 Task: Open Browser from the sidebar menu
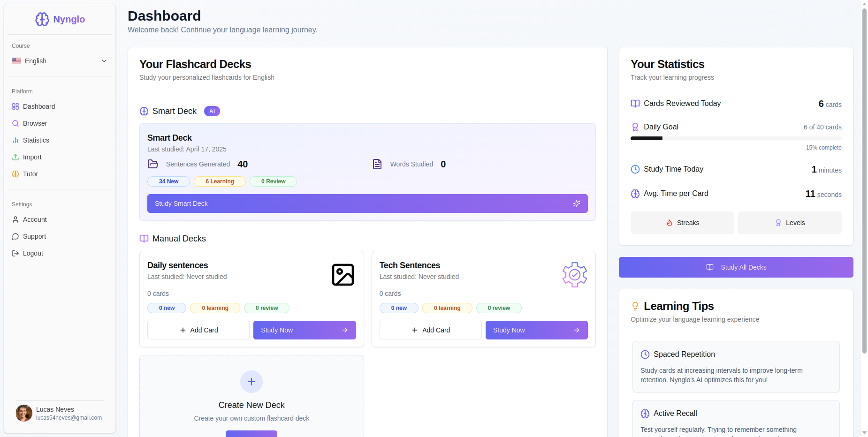click(x=60, y=123)
